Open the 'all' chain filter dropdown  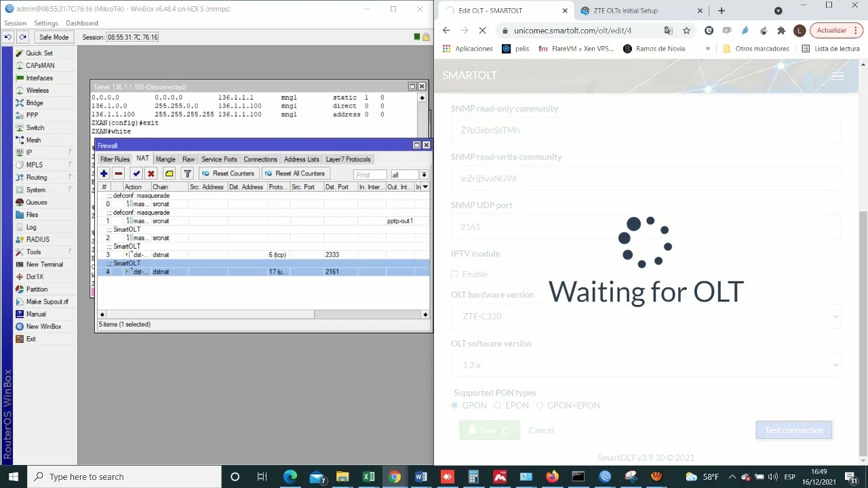click(424, 175)
